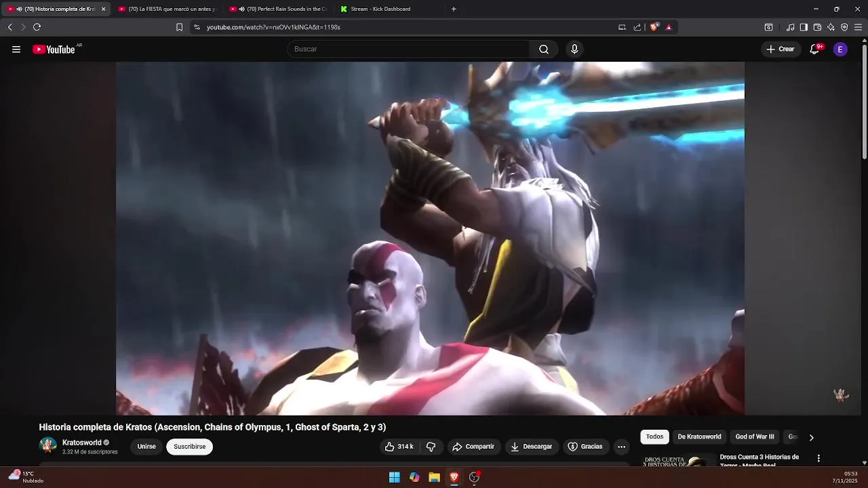Open Brave VPN shield icon
The image size is (868, 488).
(844, 27)
